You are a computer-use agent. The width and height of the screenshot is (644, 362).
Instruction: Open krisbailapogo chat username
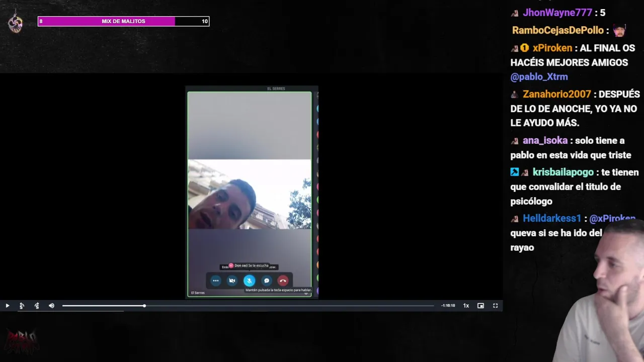point(563,172)
